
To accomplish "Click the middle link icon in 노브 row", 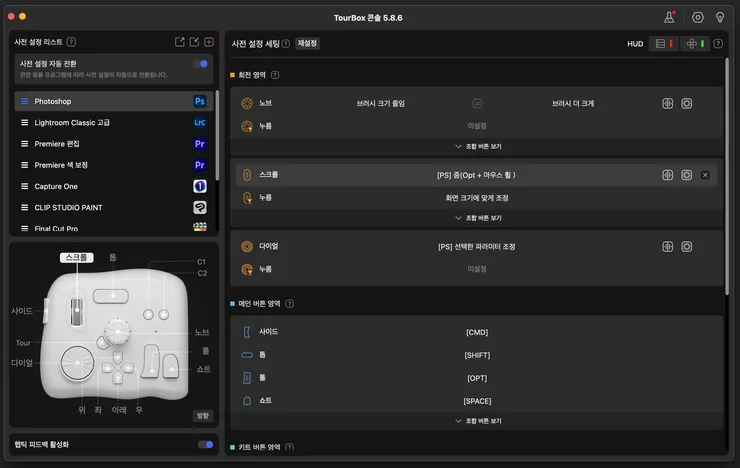I will (477, 103).
